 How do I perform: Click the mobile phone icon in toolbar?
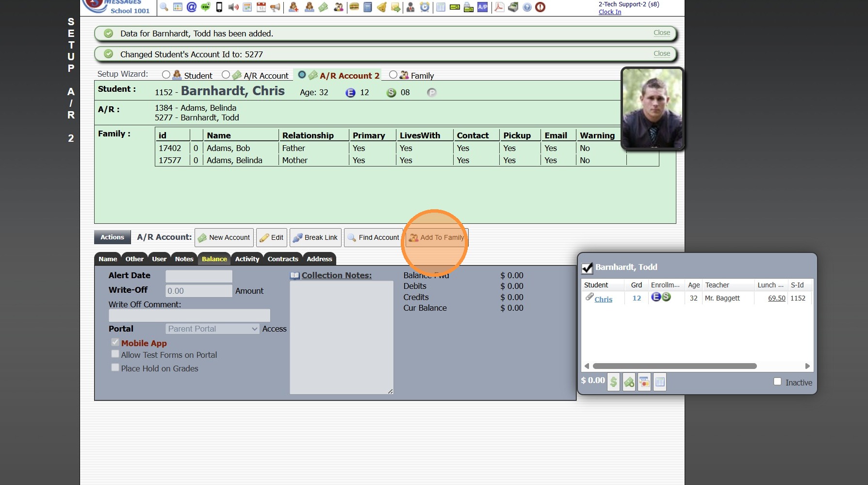(219, 7)
